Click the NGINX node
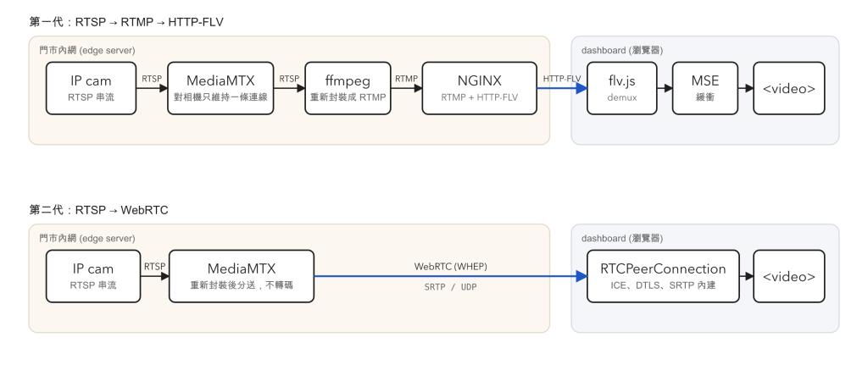Image resolution: width=868 pixels, height=376 pixels. coord(480,88)
